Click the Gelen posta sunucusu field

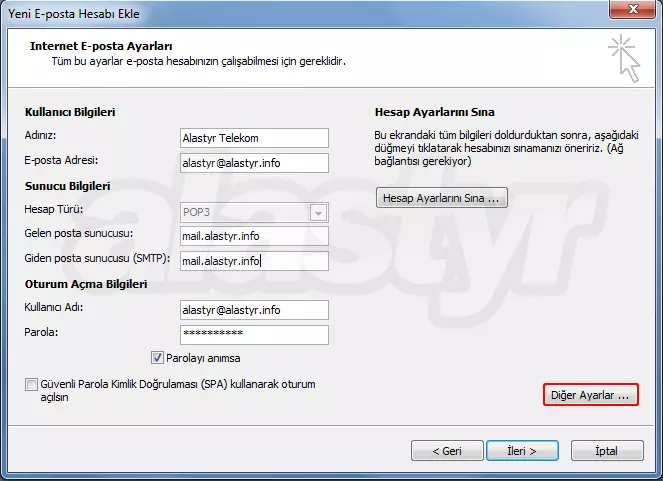pyautogui.click(x=254, y=236)
